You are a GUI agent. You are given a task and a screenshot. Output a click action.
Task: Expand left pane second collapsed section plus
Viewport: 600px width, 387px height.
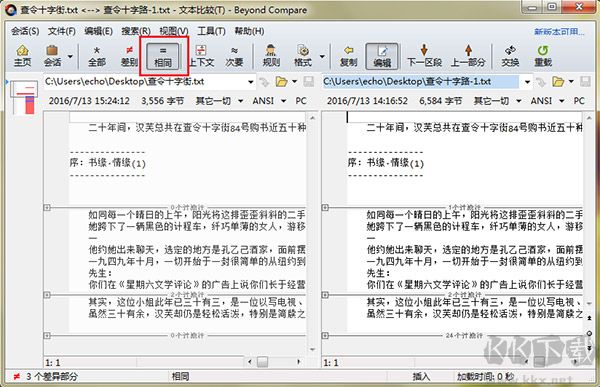tap(47, 295)
